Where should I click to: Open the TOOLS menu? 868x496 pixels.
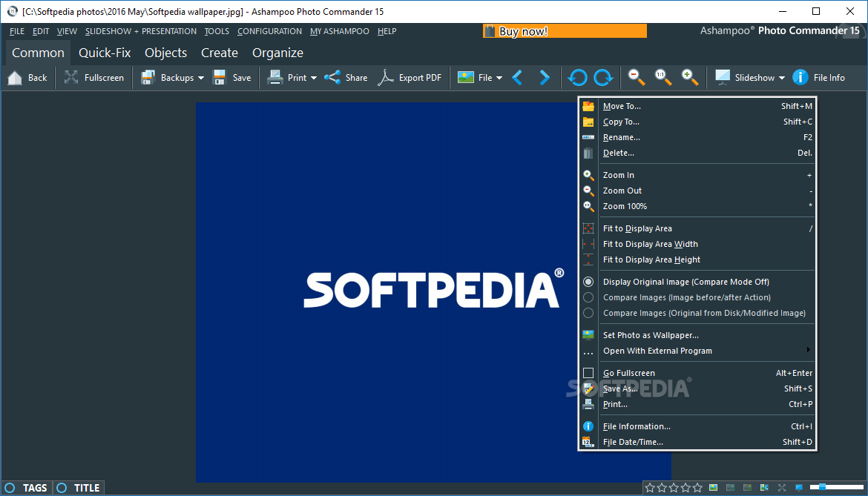pos(217,32)
